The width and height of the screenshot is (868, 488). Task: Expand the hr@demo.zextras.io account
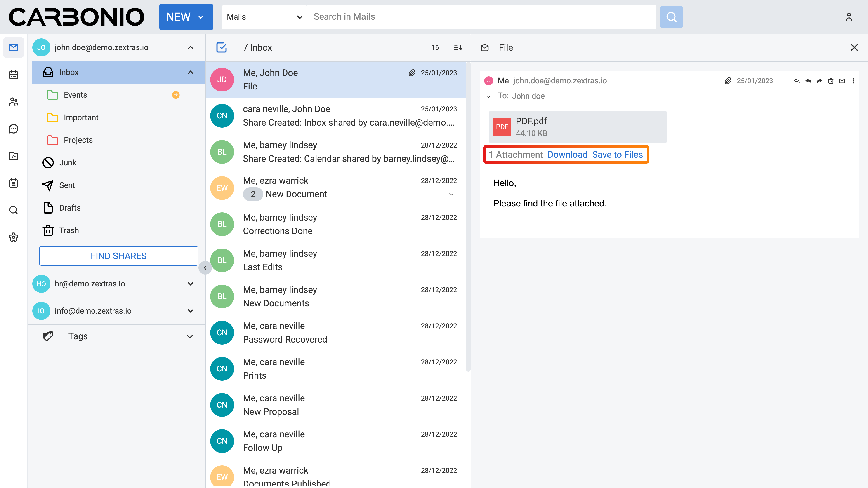pyautogui.click(x=190, y=284)
